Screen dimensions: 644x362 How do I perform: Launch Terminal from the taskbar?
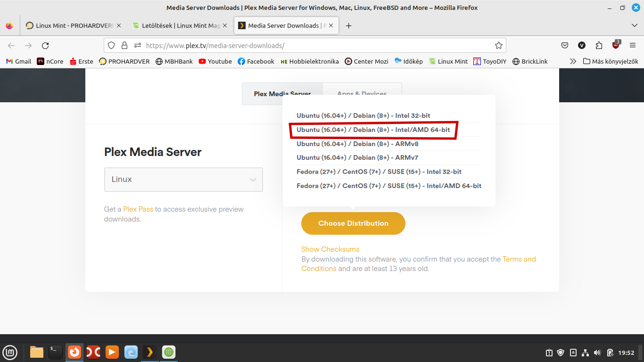pos(56,352)
